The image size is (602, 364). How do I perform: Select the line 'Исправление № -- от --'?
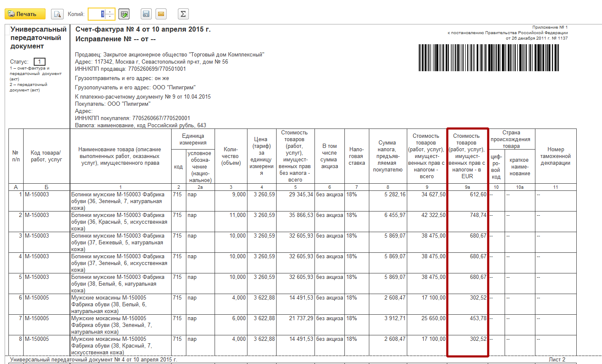(116, 39)
